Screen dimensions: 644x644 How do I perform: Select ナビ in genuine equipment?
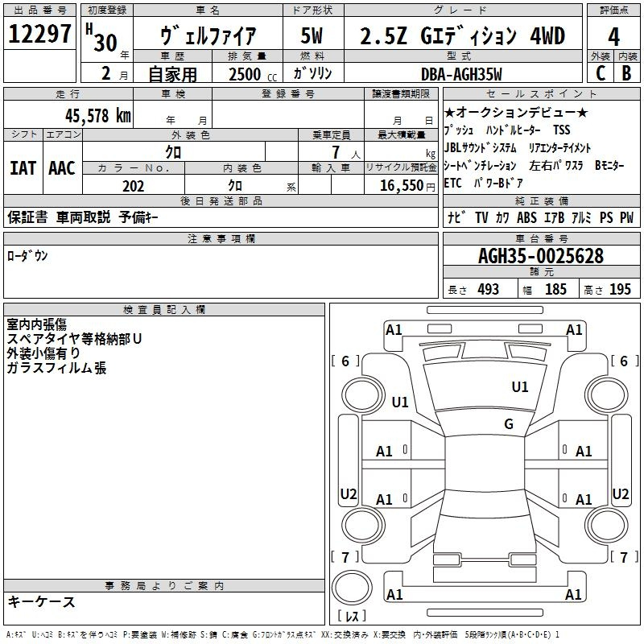tap(456, 217)
